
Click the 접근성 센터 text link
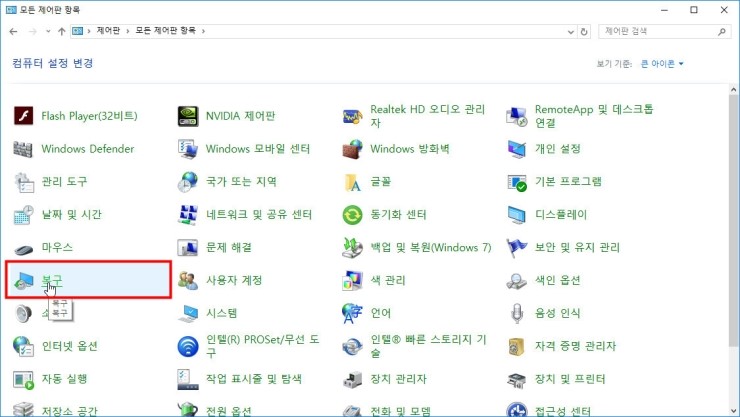click(562, 411)
